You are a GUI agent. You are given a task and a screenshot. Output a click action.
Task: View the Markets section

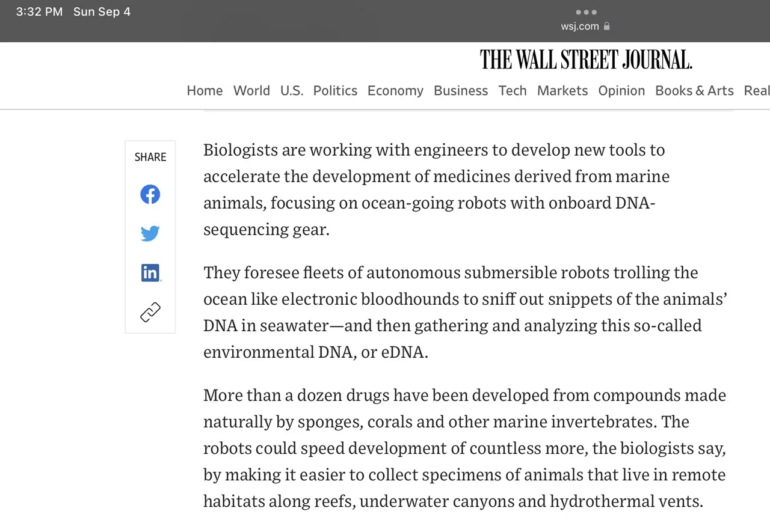tap(562, 91)
